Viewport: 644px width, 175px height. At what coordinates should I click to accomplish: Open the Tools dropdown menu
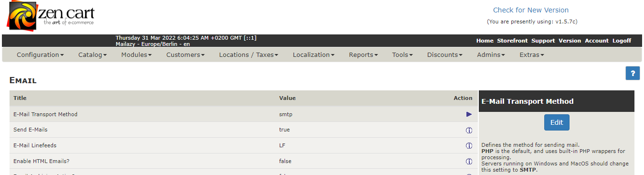[402, 55]
